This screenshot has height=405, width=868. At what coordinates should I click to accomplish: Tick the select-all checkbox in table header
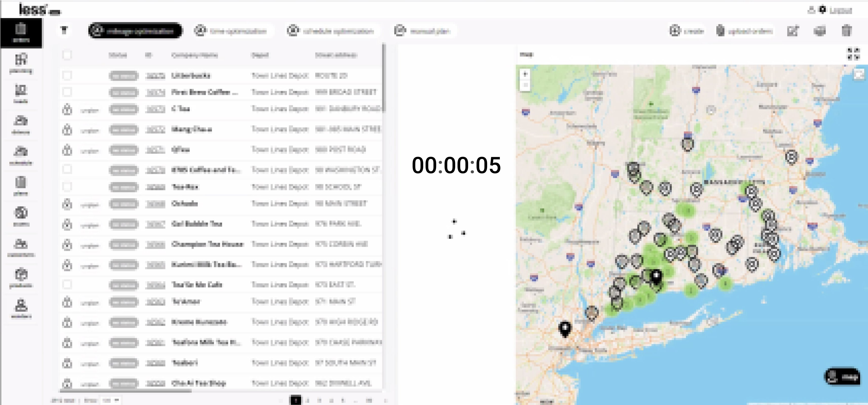pyautogui.click(x=67, y=55)
